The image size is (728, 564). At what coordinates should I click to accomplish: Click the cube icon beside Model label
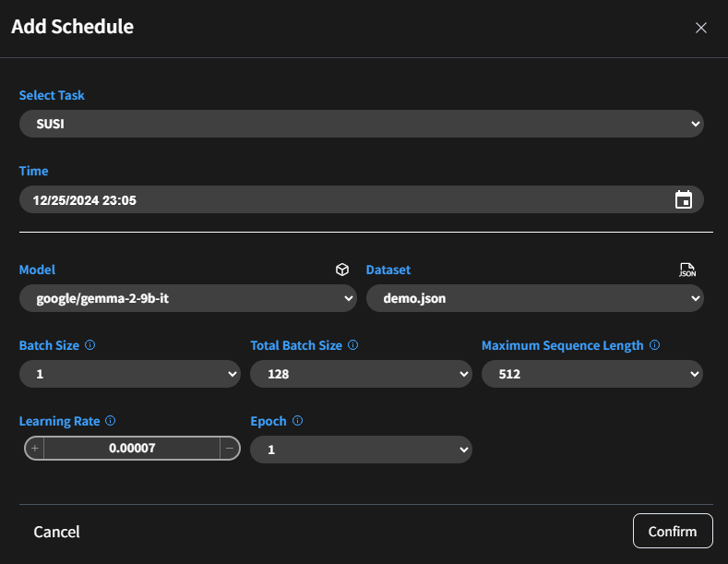tap(342, 270)
